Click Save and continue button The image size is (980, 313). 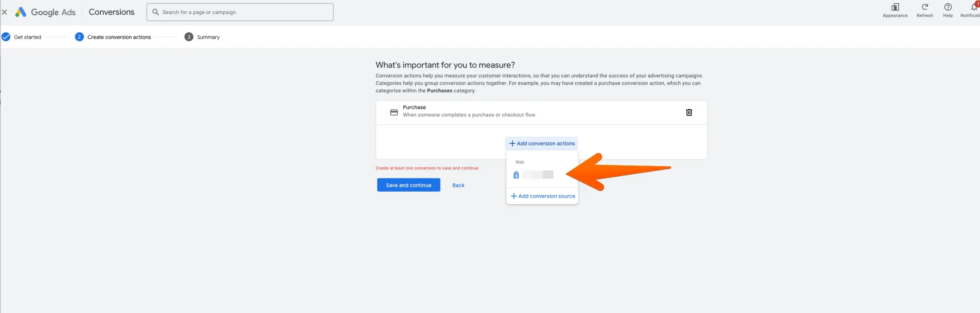[x=409, y=185]
